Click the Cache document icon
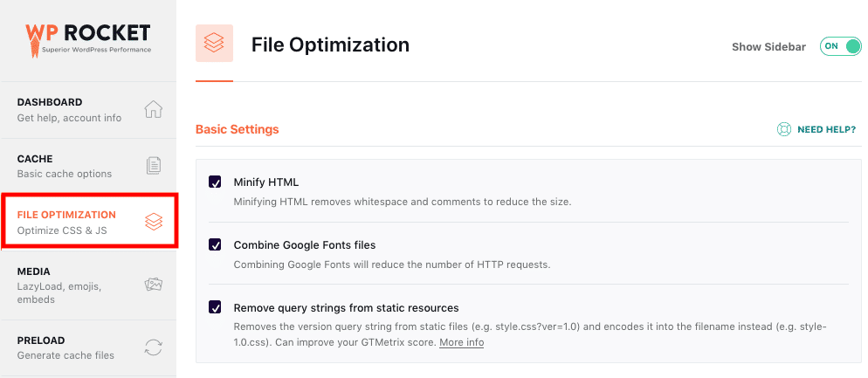 pos(154,166)
